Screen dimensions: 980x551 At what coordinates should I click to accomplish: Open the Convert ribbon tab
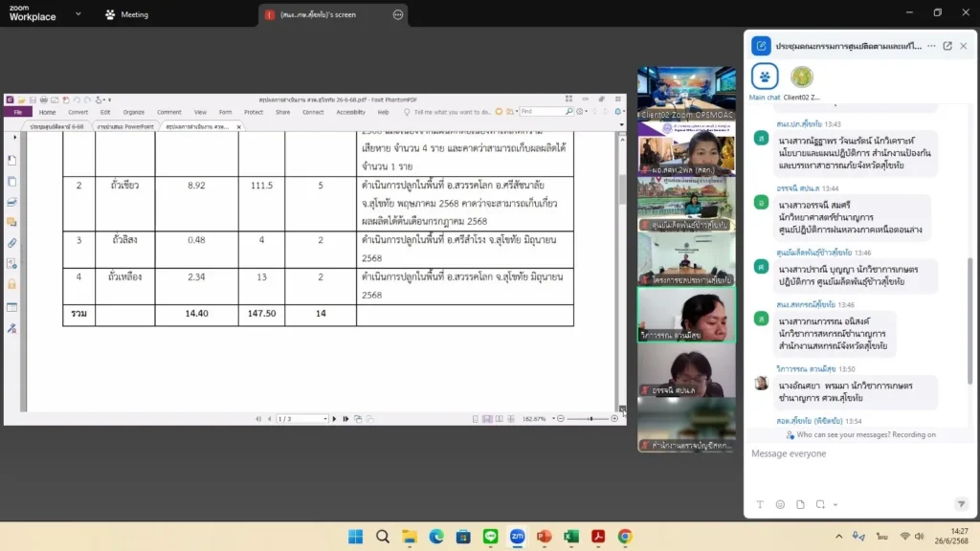(x=78, y=113)
